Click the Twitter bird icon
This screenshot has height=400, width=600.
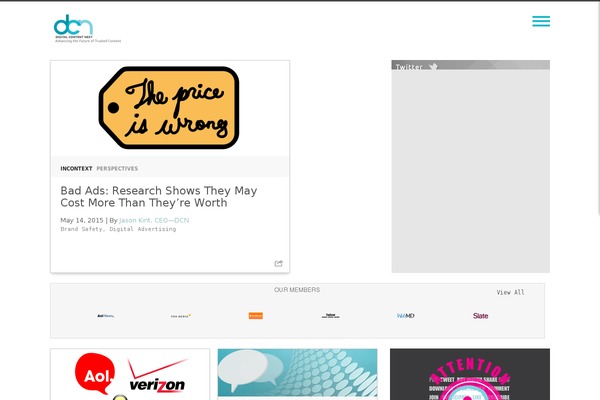coord(433,67)
